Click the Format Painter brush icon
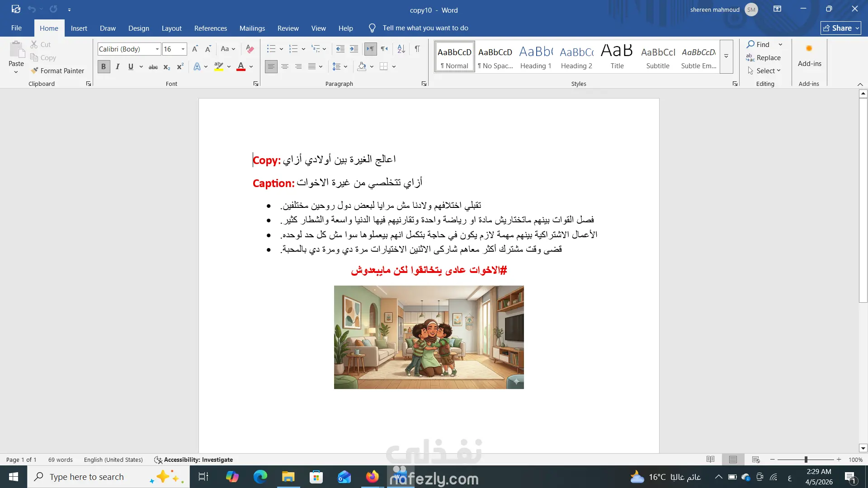Screen dimensions: 868x488 click(34, 70)
